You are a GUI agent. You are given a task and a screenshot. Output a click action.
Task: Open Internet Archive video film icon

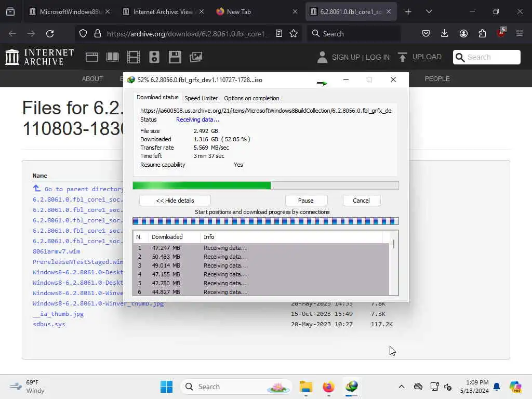pyautogui.click(x=134, y=57)
